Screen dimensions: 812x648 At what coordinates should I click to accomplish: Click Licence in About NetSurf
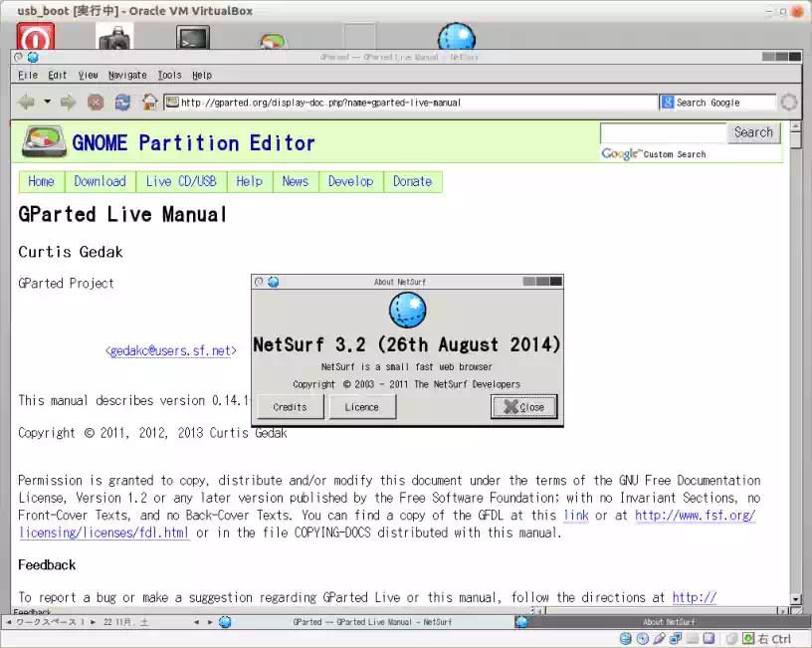(x=362, y=407)
